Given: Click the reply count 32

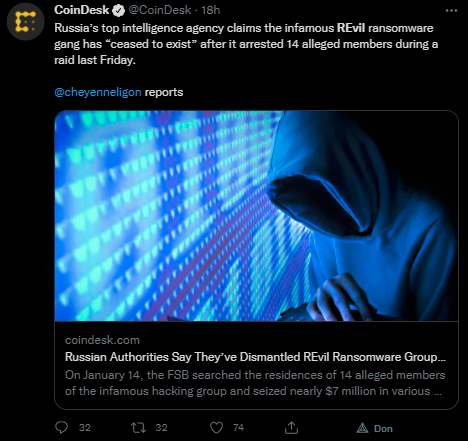Looking at the screenshot, I should point(85,428).
